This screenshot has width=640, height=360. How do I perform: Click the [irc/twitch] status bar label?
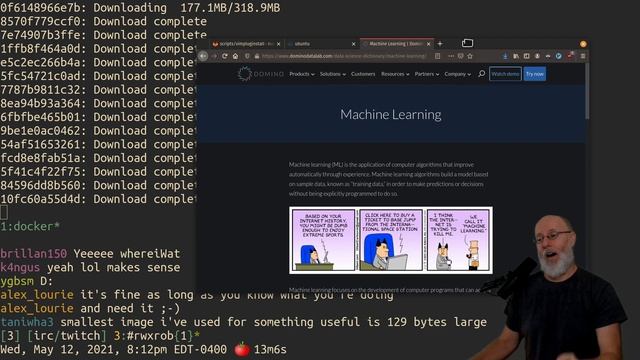(x=67, y=336)
